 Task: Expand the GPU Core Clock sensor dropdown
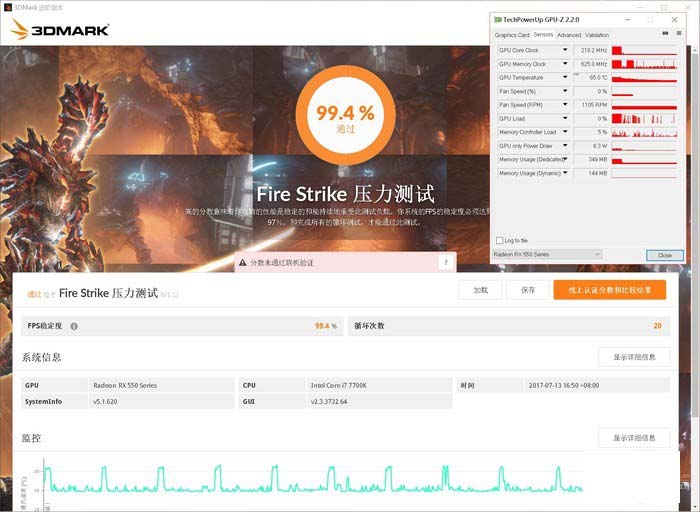(x=566, y=50)
